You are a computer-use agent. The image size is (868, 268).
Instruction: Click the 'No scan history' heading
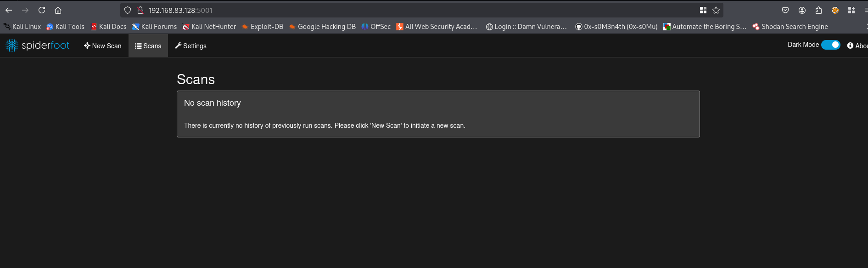point(212,103)
